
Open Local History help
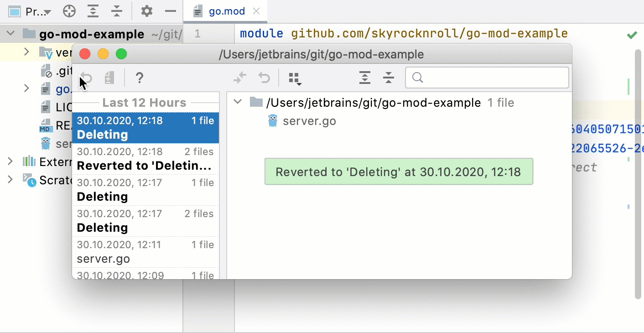tap(140, 78)
